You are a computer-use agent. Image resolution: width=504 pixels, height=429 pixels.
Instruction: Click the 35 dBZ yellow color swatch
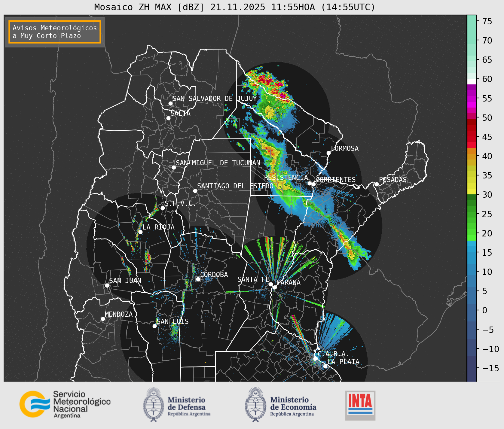click(x=472, y=174)
